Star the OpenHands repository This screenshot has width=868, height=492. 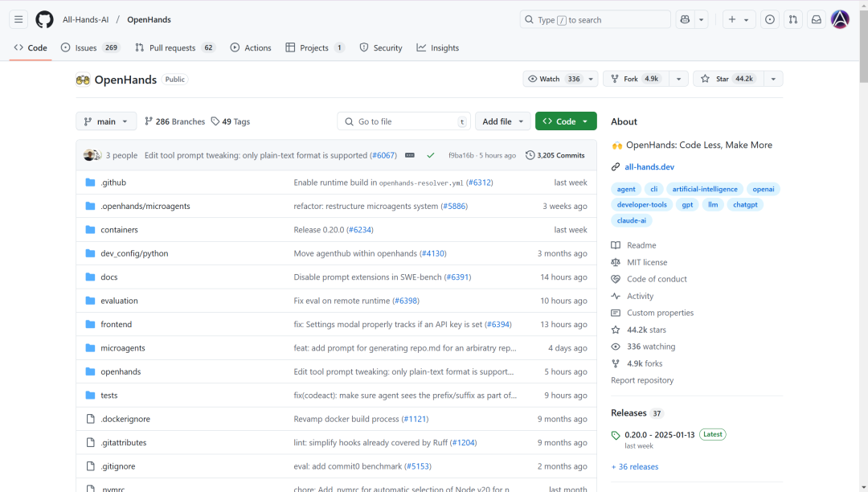tap(728, 79)
